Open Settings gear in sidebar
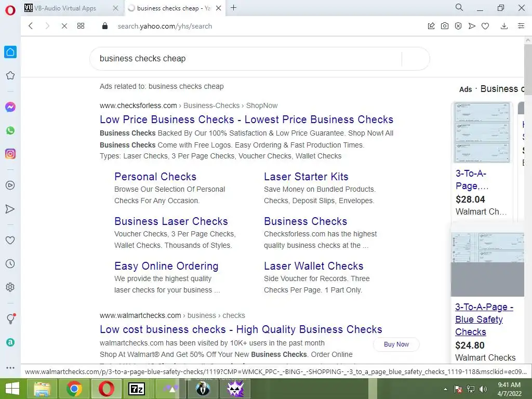The height and width of the screenshot is (399, 532). pos(10,287)
